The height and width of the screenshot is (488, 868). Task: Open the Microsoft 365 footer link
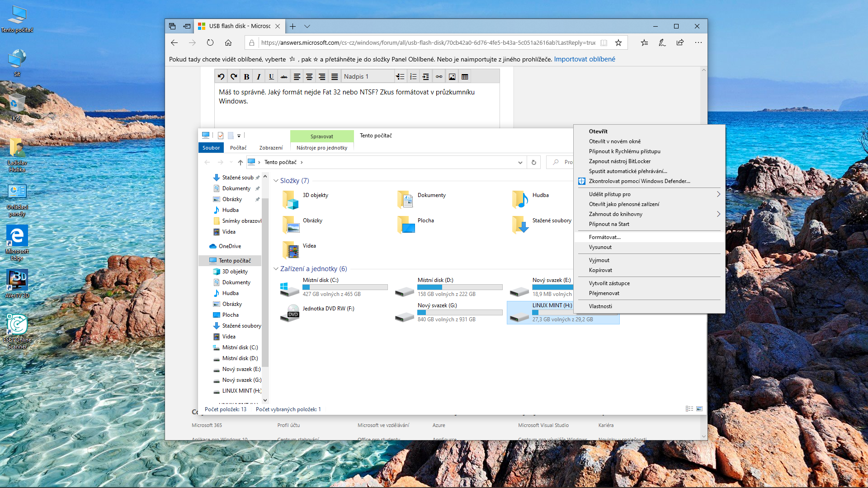207,425
